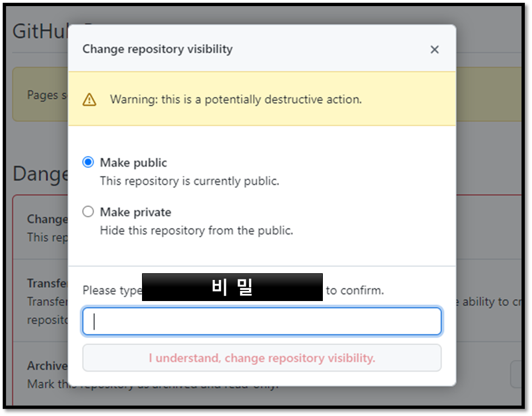Click the Make public label text
This screenshot has width=532, height=416.
133,163
